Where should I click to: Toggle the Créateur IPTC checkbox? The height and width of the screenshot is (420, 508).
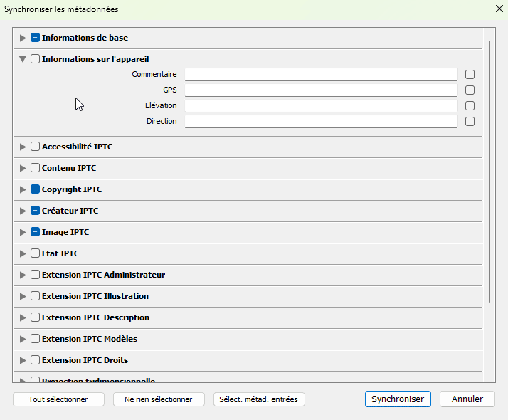pyautogui.click(x=35, y=211)
